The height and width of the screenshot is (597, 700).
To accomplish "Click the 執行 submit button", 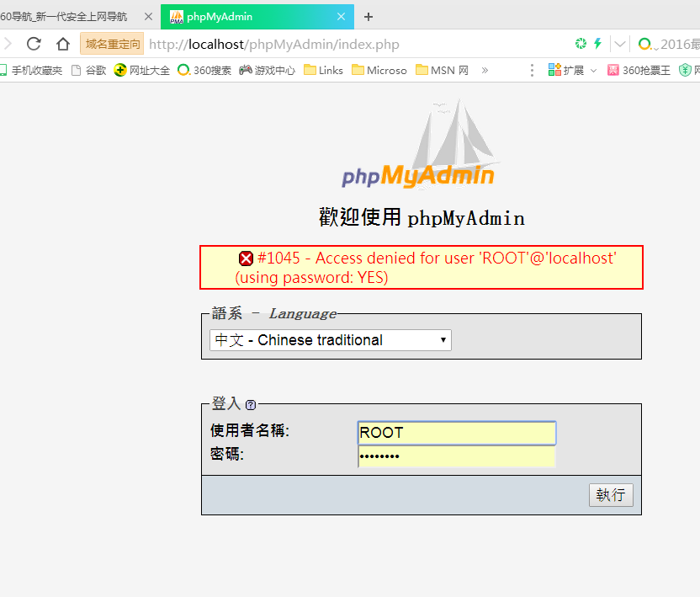I will (x=611, y=495).
